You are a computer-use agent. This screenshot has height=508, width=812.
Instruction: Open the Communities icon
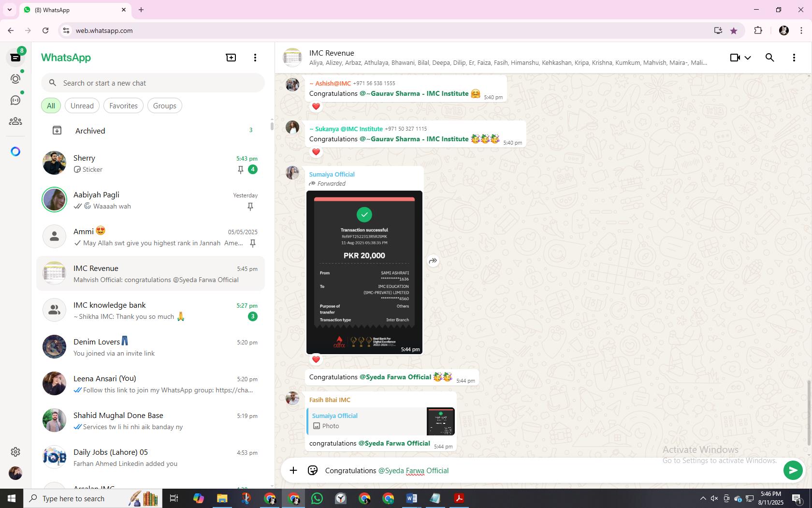click(x=15, y=121)
